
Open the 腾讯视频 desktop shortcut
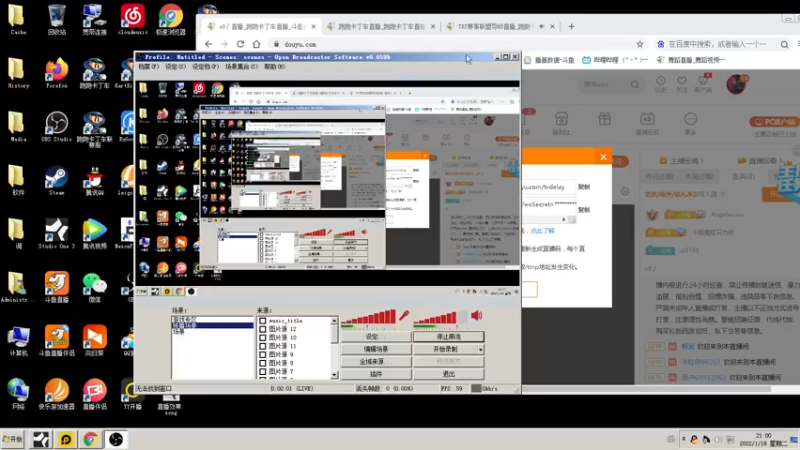[94, 233]
